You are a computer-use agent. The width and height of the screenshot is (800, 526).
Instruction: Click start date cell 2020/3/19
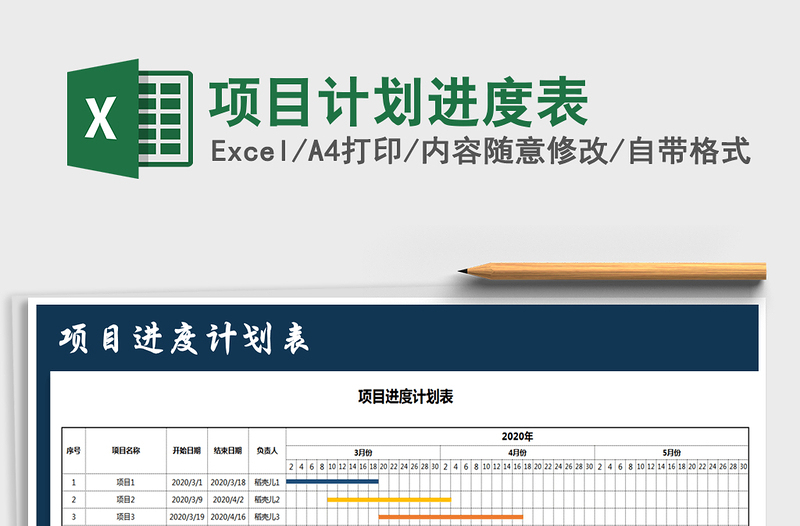point(187,517)
